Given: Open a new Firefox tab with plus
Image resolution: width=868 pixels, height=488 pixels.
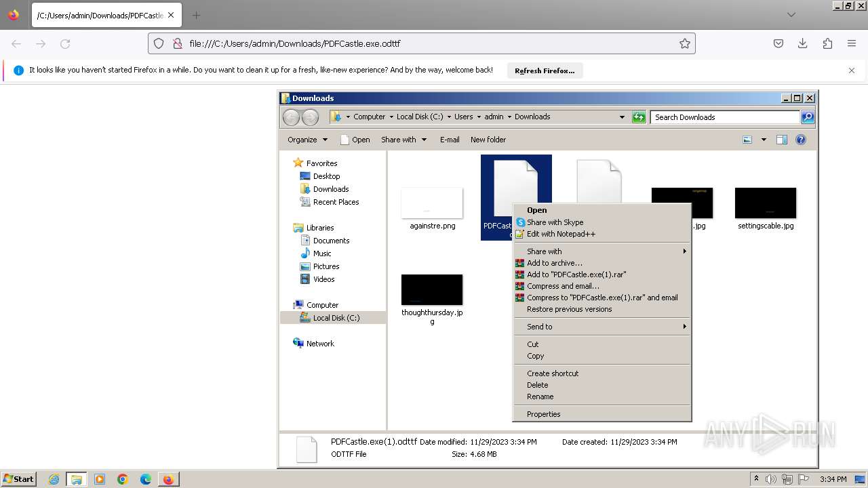Looking at the screenshot, I should pyautogui.click(x=196, y=15).
